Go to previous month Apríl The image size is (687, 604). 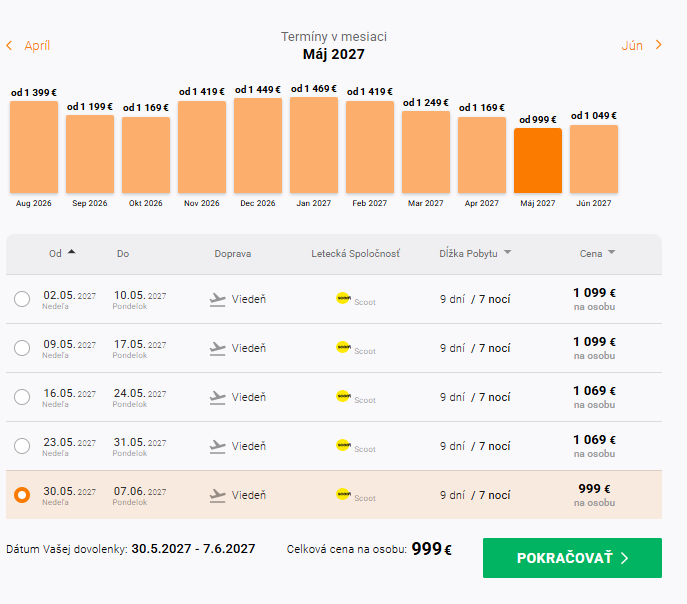point(37,46)
